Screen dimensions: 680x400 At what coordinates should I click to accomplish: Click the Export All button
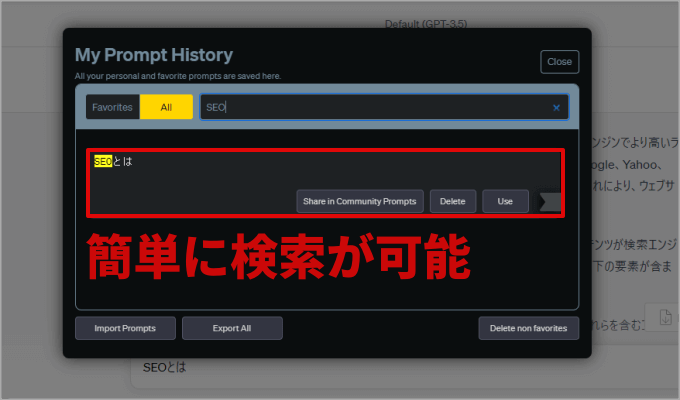(x=232, y=328)
